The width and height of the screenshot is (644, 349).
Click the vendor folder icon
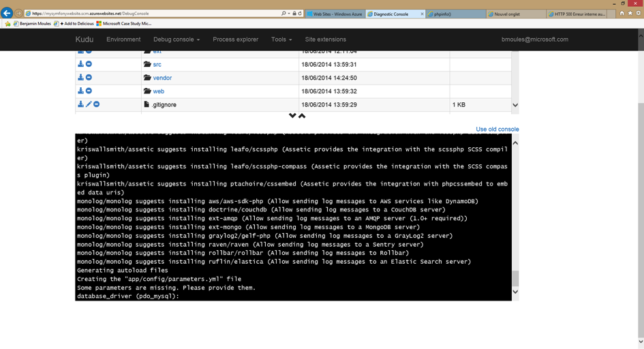pos(147,78)
